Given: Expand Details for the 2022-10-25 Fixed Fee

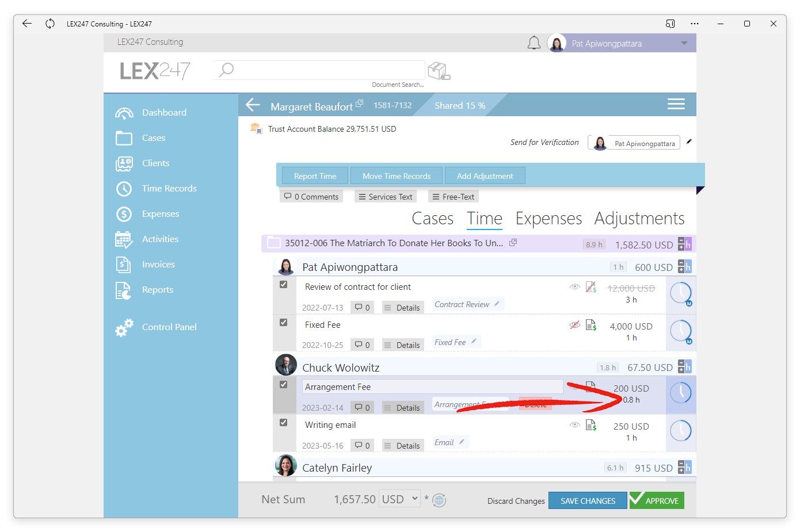Looking at the screenshot, I should pos(402,345).
